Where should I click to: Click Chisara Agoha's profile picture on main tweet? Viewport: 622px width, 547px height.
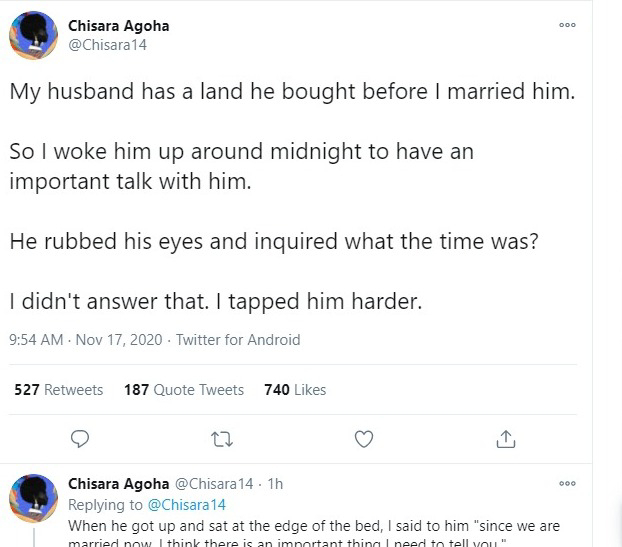(x=33, y=36)
